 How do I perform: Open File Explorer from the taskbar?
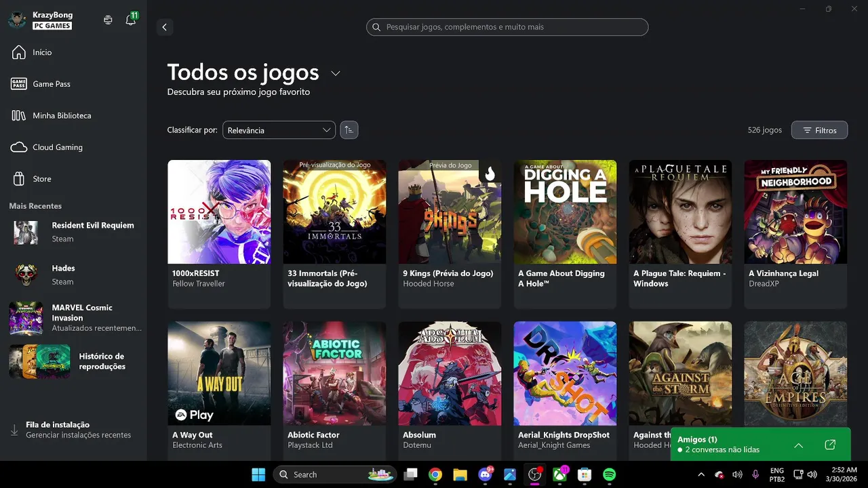pos(460,474)
